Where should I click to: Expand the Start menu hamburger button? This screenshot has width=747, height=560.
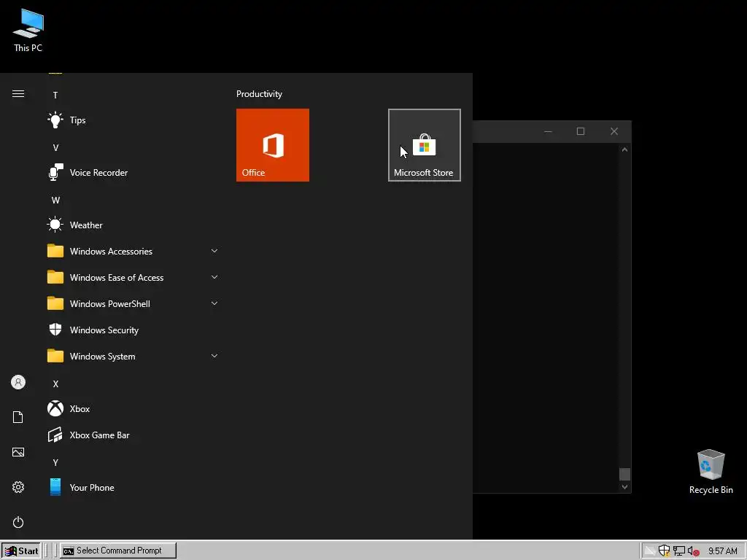[x=18, y=94]
